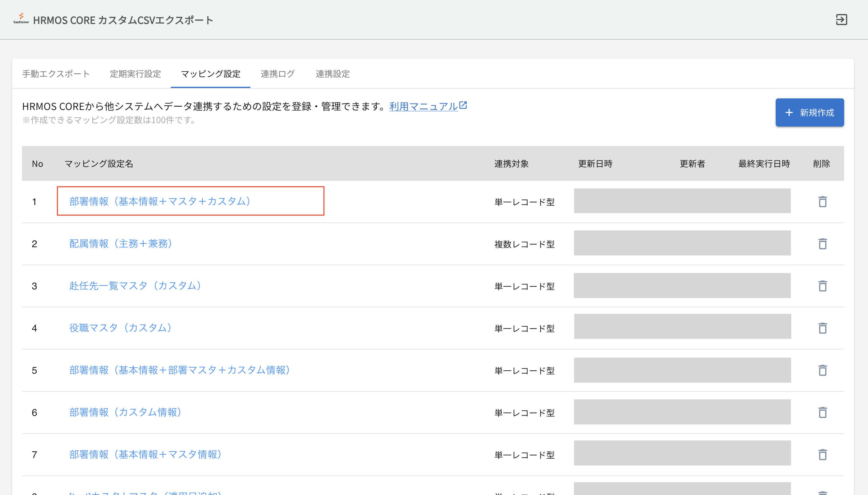Click the SaaStainer logo icon
Screen dimensions: 868x495
coord(21,18)
